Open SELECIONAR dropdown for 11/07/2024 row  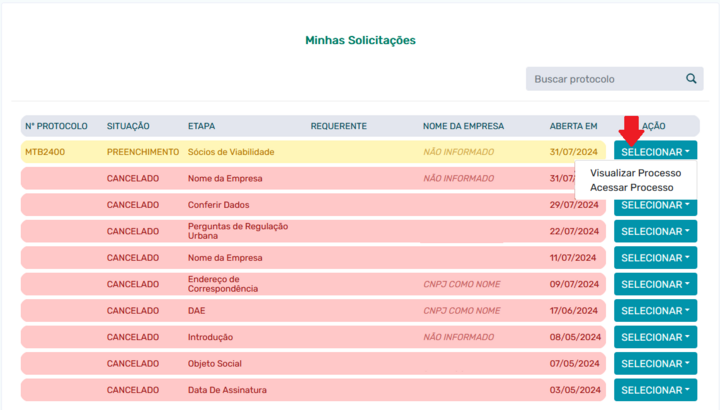[655, 258]
